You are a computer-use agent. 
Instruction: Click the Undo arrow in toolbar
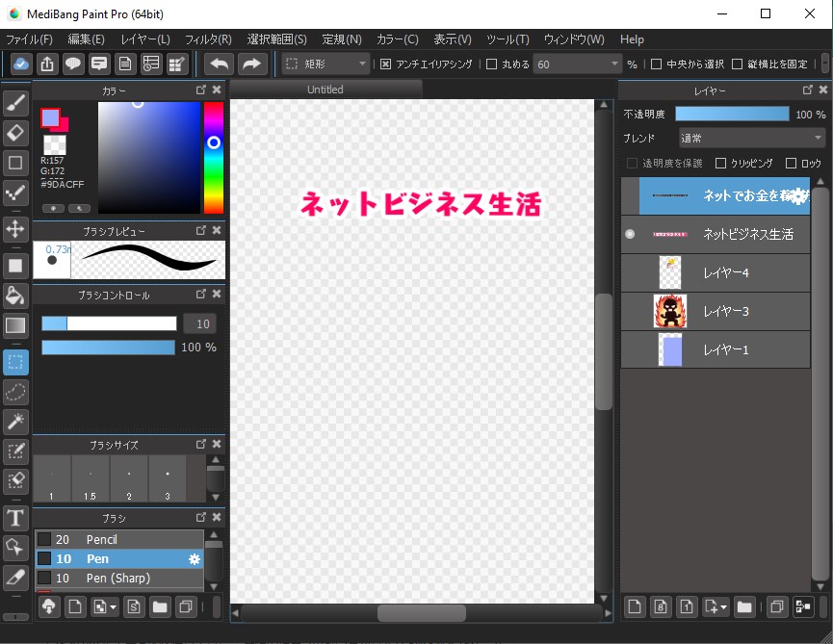(x=219, y=64)
